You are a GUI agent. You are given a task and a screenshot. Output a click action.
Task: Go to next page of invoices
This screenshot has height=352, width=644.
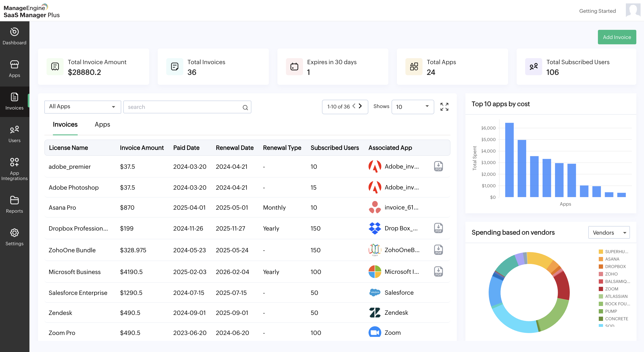pos(360,106)
